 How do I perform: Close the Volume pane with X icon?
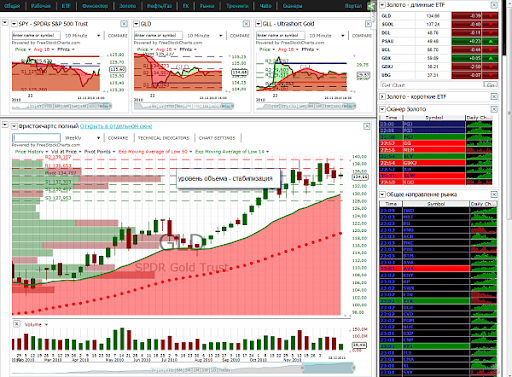tap(17, 324)
